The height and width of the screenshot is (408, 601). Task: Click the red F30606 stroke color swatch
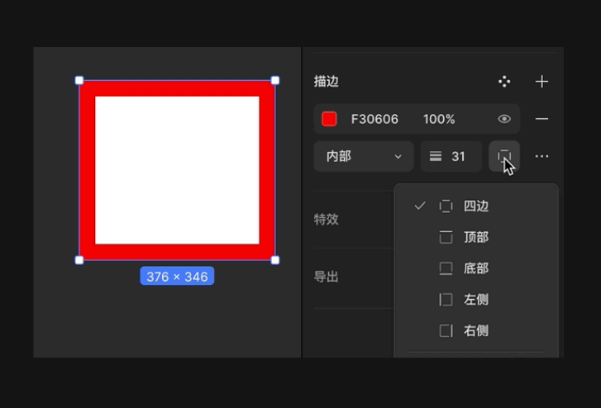pyautogui.click(x=329, y=119)
